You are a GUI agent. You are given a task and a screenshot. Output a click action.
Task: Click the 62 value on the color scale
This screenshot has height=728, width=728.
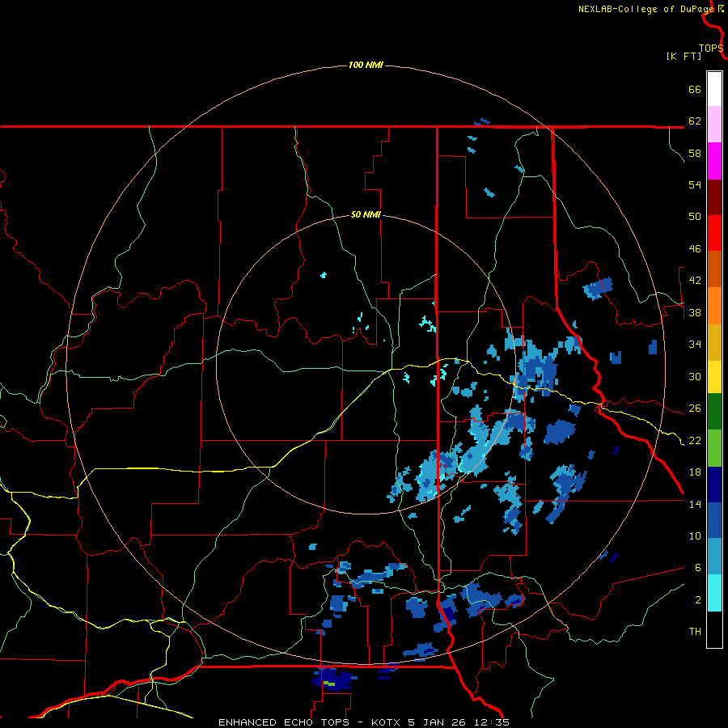click(695, 121)
